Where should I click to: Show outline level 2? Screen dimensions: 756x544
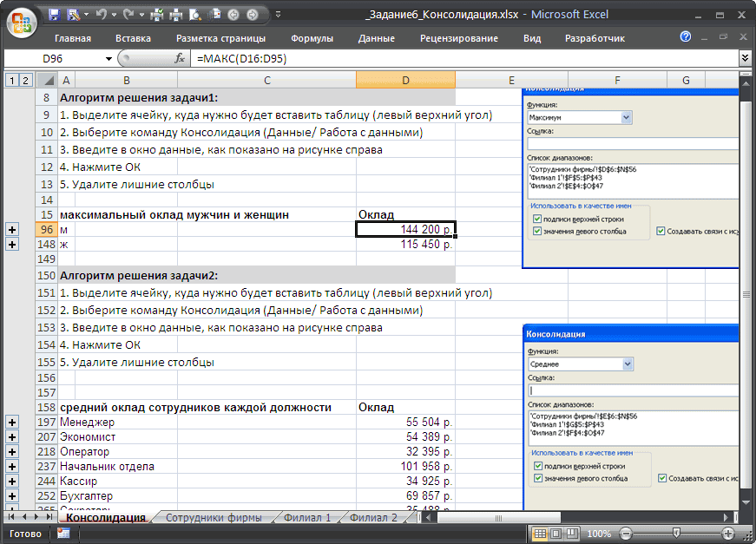pos(25,80)
